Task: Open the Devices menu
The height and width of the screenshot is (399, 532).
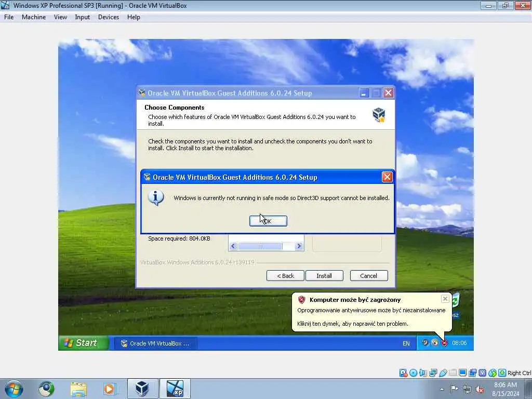Action: [x=109, y=17]
